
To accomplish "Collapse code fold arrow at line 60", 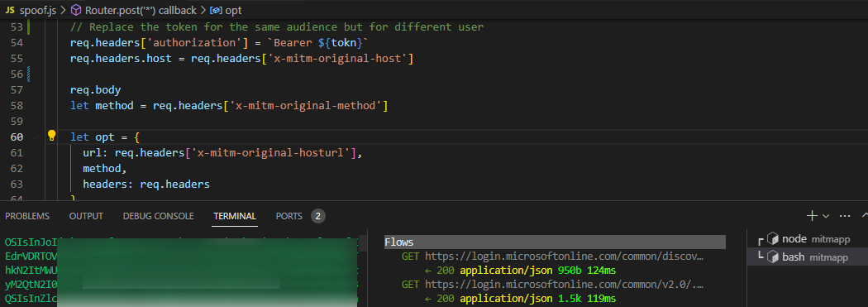I will point(36,137).
